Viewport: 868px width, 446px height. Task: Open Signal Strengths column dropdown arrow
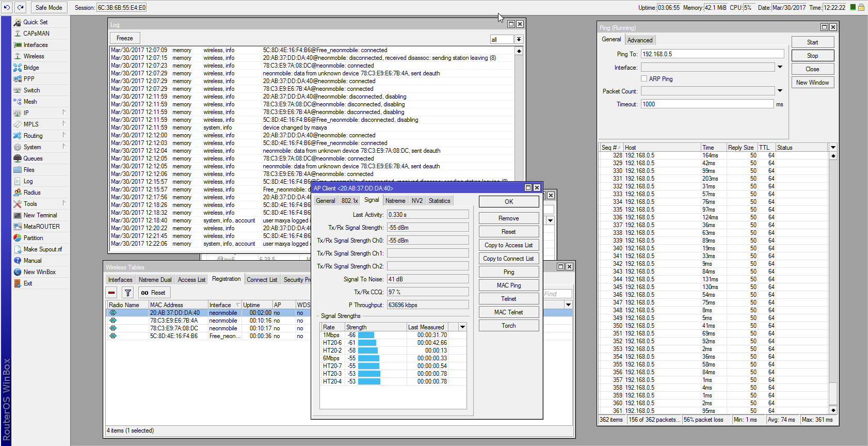(462, 327)
